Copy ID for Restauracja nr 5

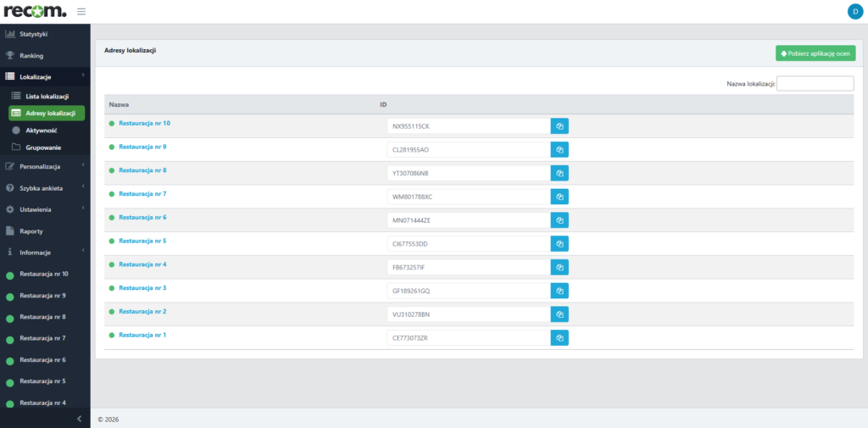tap(559, 244)
